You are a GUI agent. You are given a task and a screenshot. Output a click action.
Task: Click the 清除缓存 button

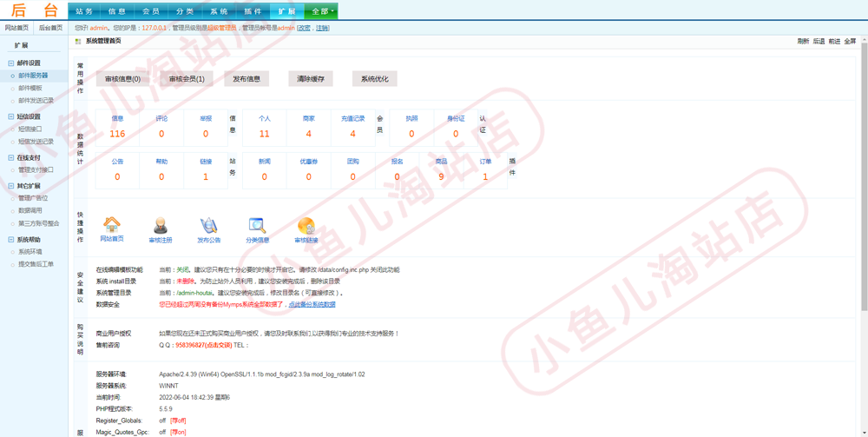(x=311, y=79)
